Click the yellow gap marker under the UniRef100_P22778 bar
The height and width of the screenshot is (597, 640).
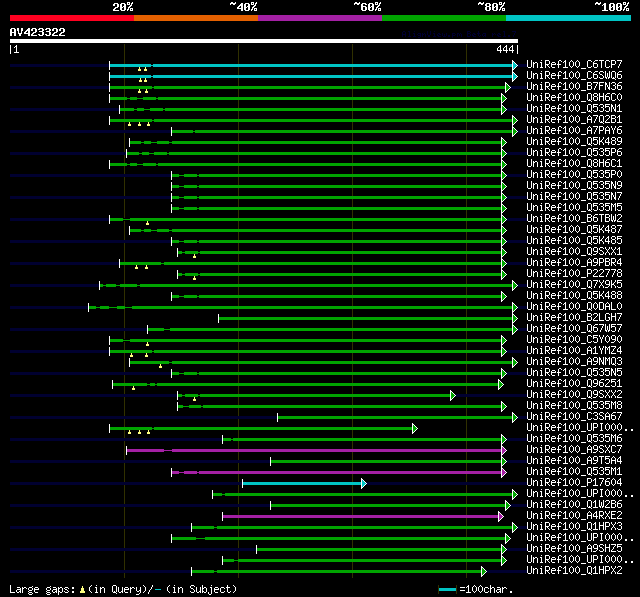pos(194,278)
